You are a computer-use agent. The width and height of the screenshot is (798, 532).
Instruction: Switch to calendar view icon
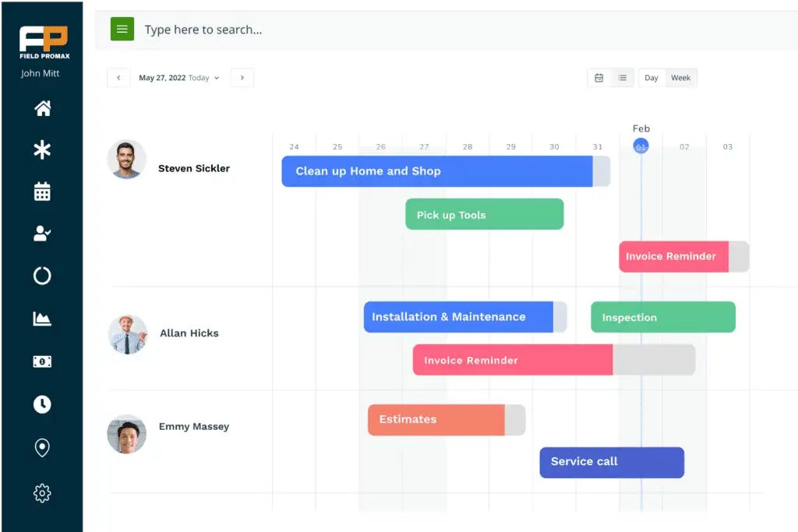coord(599,78)
